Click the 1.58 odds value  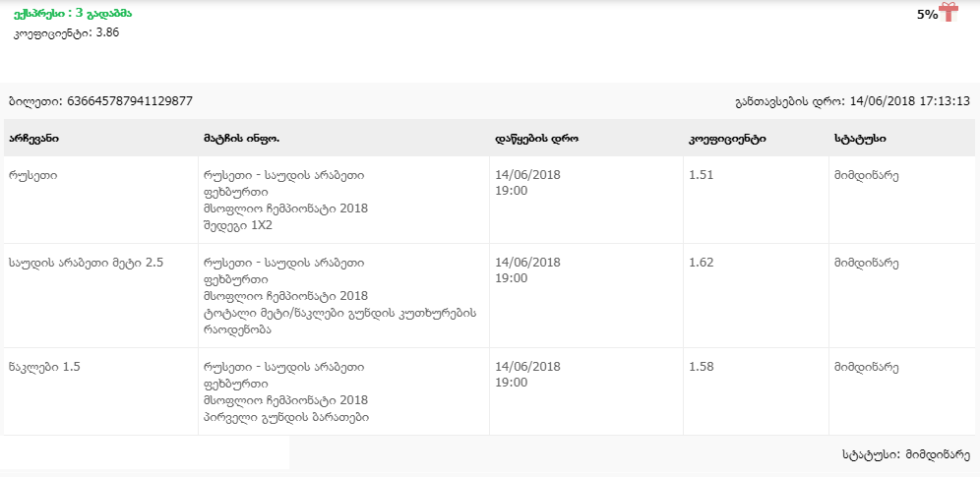702,367
